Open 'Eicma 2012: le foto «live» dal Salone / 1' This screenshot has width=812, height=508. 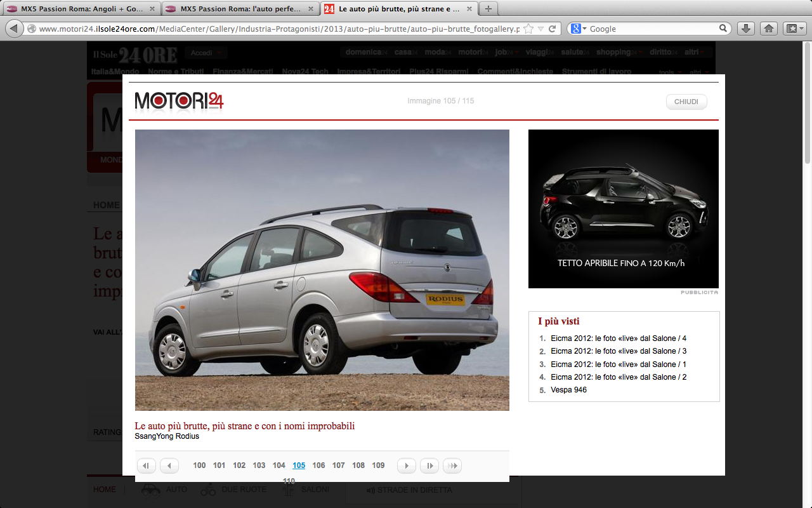pos(619,364)
